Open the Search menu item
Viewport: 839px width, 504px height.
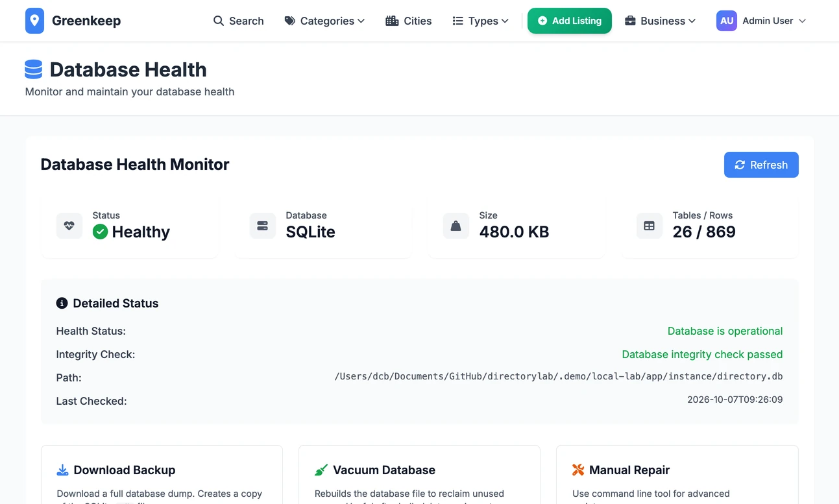239,21
